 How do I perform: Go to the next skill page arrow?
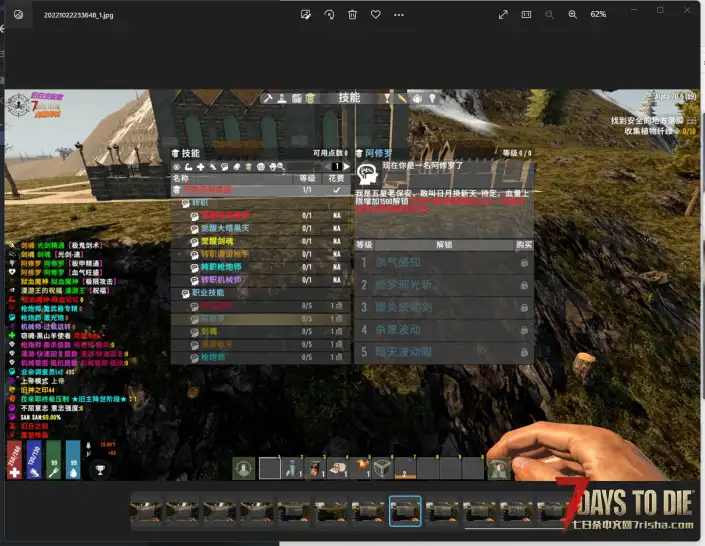(x=347, y=166)
